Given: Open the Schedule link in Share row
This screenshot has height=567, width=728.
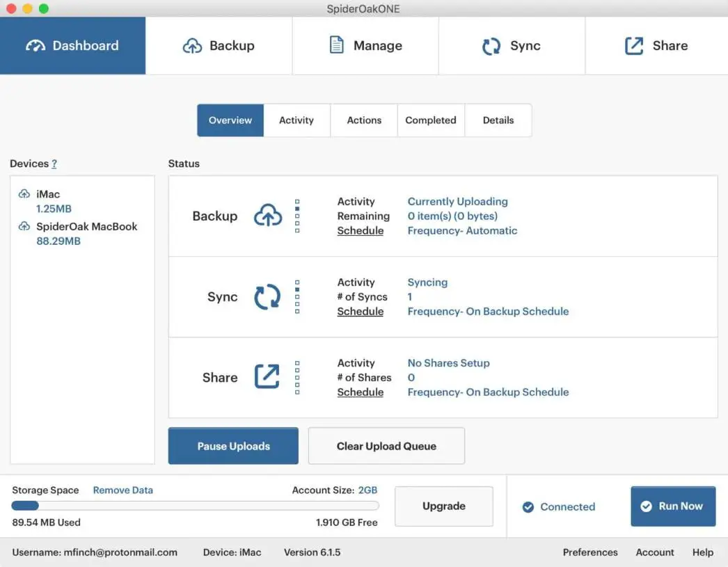Looking at the screenshot, I should click(x=361, y=392).
